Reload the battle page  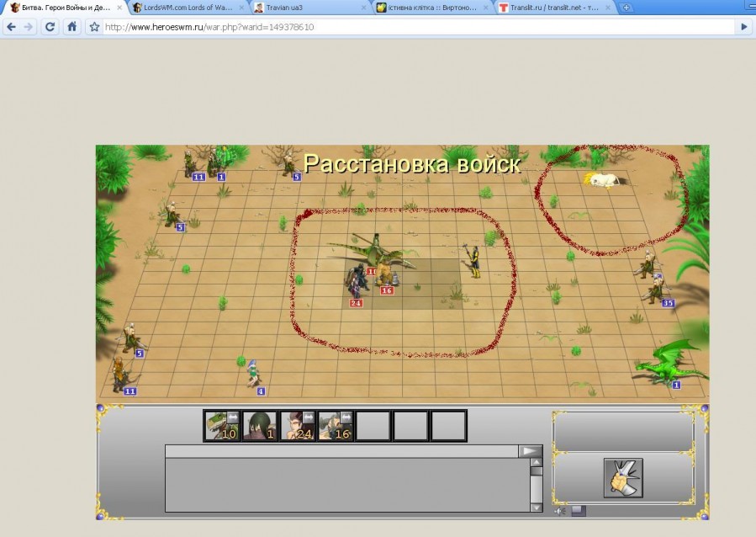[50, 27]
